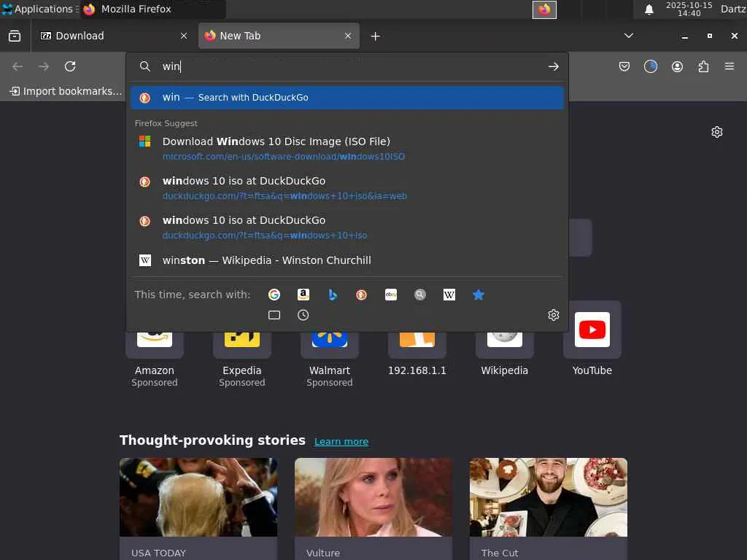Click the Go arrow in address bar

click(x=553, y=66)
